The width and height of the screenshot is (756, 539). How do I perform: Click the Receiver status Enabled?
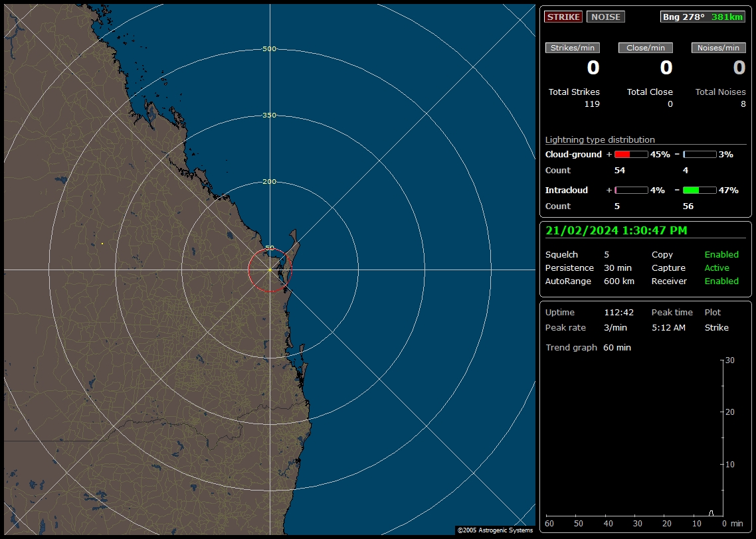coord(721,281)
